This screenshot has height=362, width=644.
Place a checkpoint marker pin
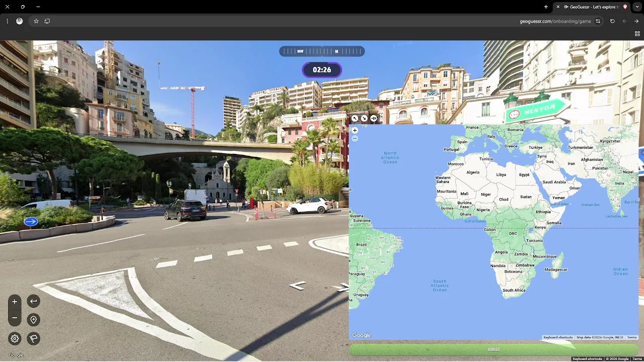tap(33, 320)
